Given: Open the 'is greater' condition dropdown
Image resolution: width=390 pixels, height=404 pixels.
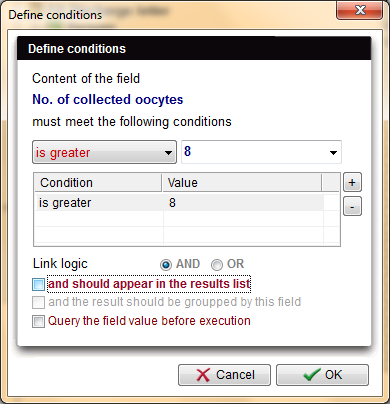Looking at the screenshot, I should click(104, 152).
